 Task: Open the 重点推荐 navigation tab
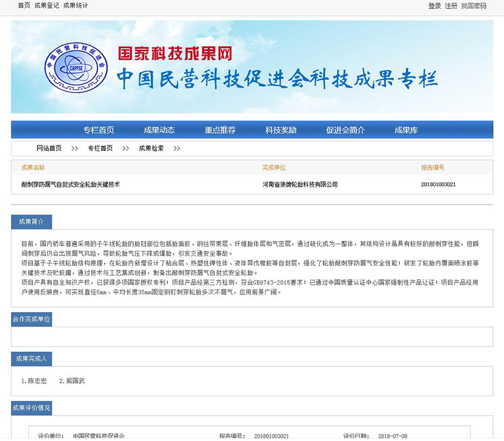point(220,130)
